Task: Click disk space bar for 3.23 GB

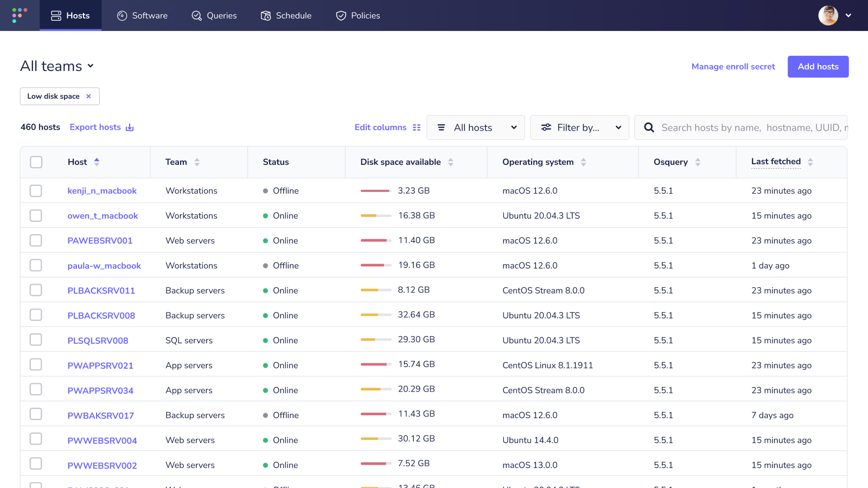Action: click(x=376, y=191)
